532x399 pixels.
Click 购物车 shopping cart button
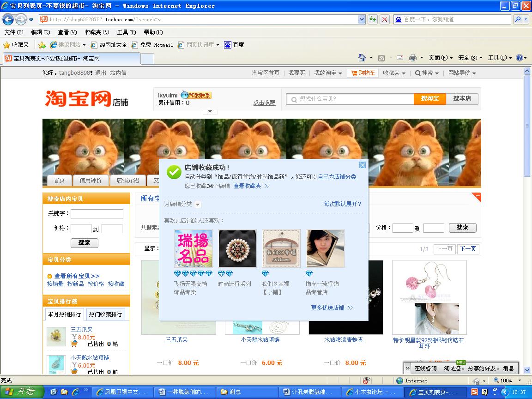point(363,73)
